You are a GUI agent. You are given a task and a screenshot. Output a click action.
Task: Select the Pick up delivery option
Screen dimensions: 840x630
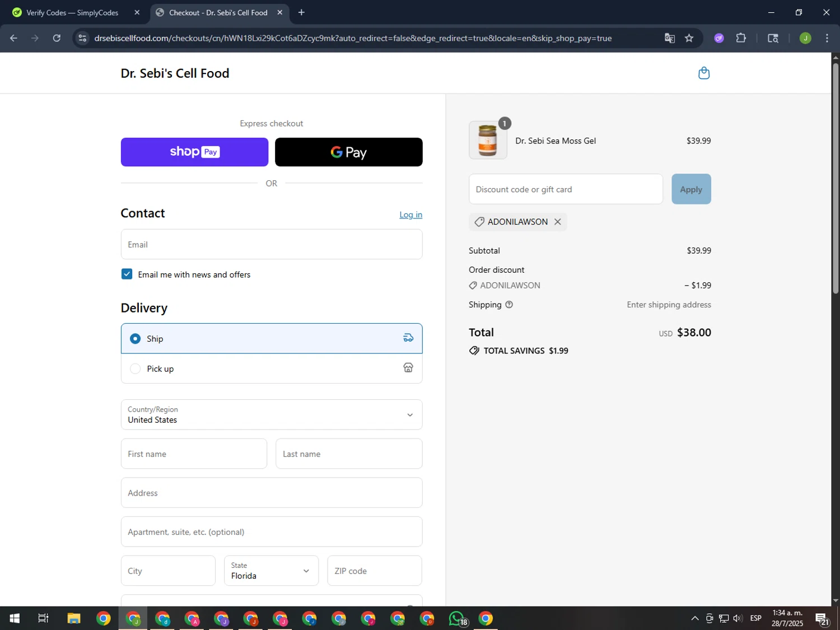272,368
